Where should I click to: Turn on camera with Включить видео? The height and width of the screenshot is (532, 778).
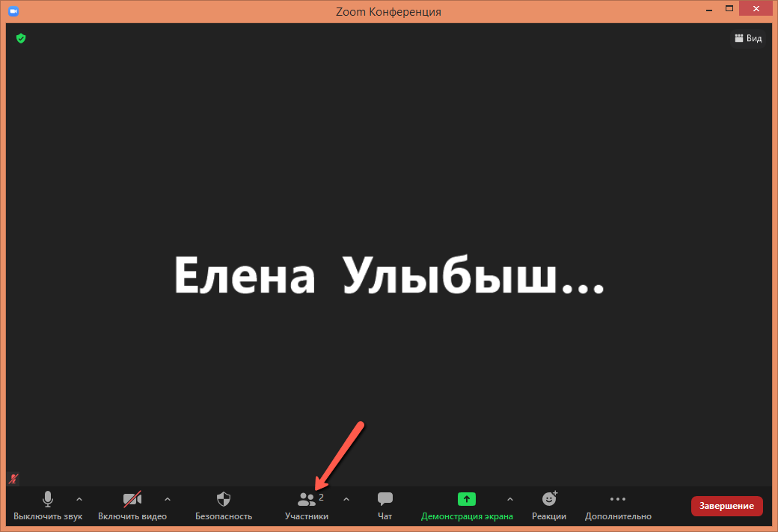[132, 506]
